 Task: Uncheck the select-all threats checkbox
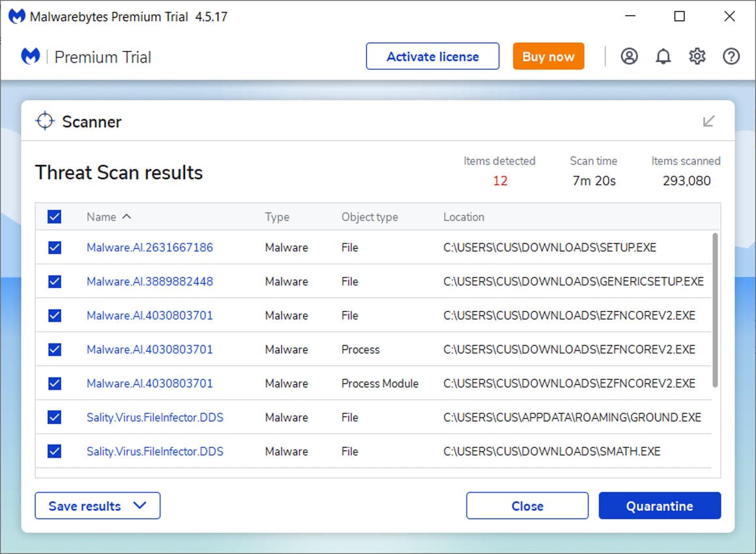point(54,216)
